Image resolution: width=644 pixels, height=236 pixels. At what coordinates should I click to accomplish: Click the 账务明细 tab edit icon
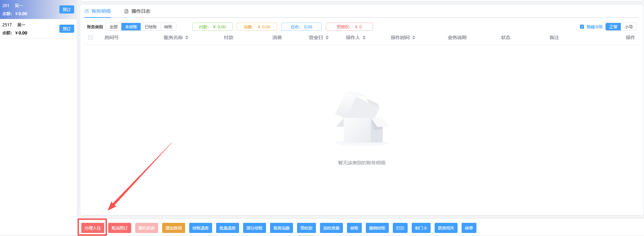pos(87,11)
